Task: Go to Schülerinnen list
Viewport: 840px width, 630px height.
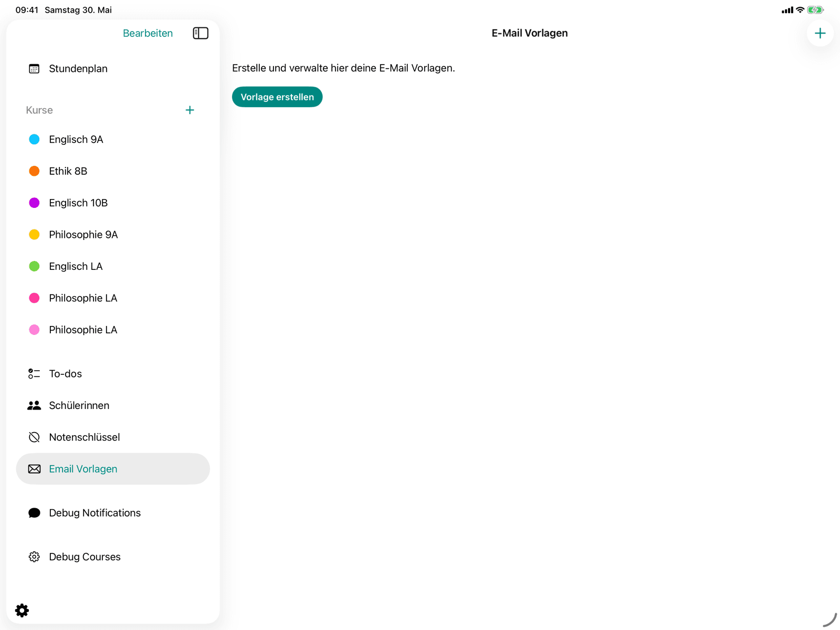Action: coord(113,405)
